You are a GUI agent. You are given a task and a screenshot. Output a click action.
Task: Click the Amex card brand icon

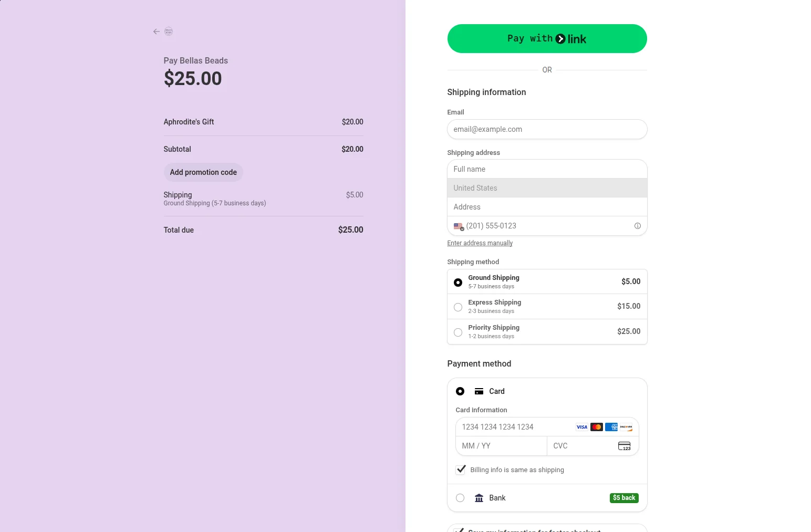pos(611,427)
